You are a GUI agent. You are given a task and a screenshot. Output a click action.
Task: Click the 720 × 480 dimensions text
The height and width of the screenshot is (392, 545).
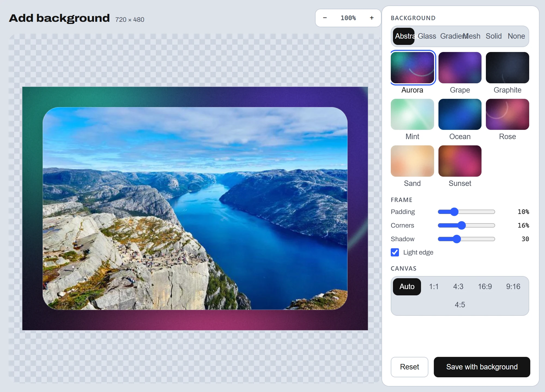click(130, 20)
